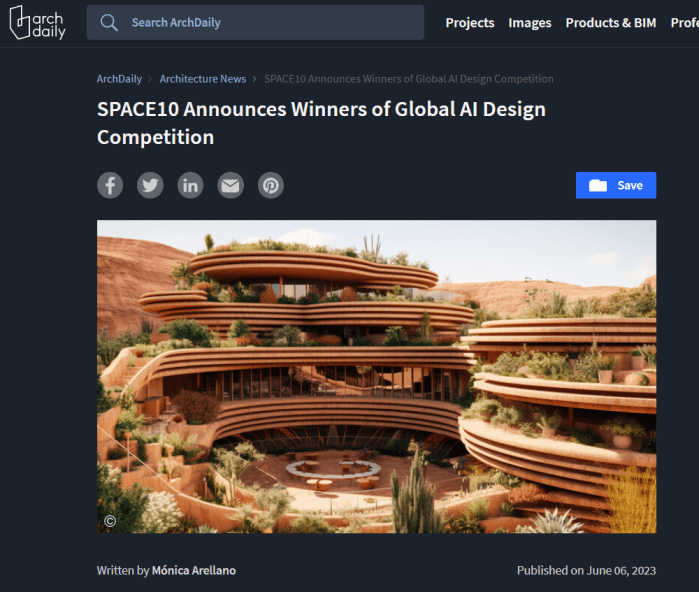Share article via email icon

(230, 185)
